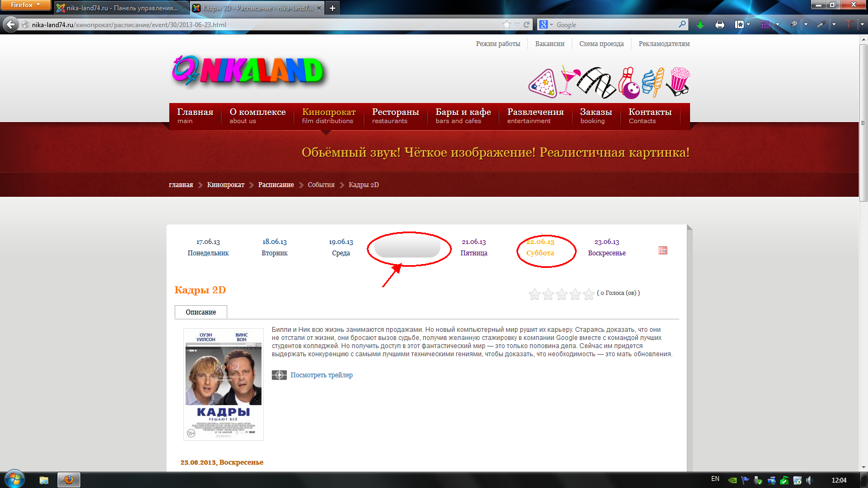The height and width of the screenshot is (488, 868).
Task: Open the Firefox menu button dropdown
Action: [25, 5]
